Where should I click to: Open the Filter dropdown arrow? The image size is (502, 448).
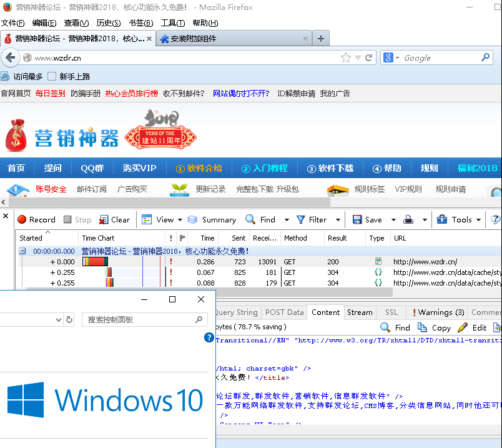click(338, 219)
